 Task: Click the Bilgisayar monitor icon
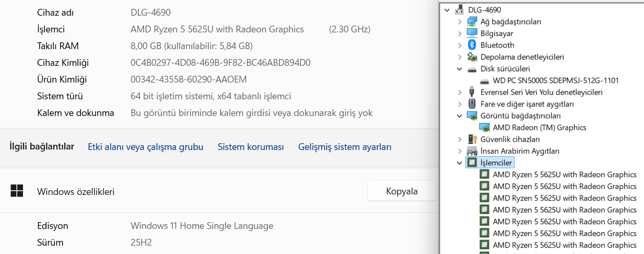click(472, 33)
